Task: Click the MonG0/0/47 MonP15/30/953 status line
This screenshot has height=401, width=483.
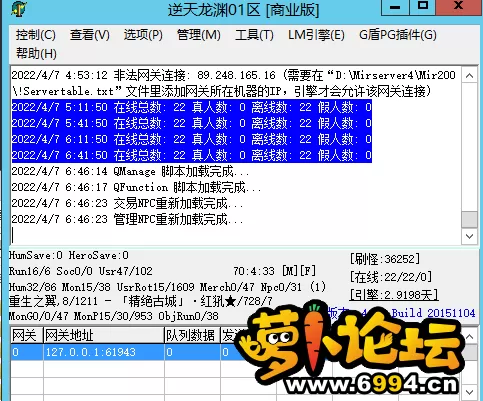Action: pos(113,316)
